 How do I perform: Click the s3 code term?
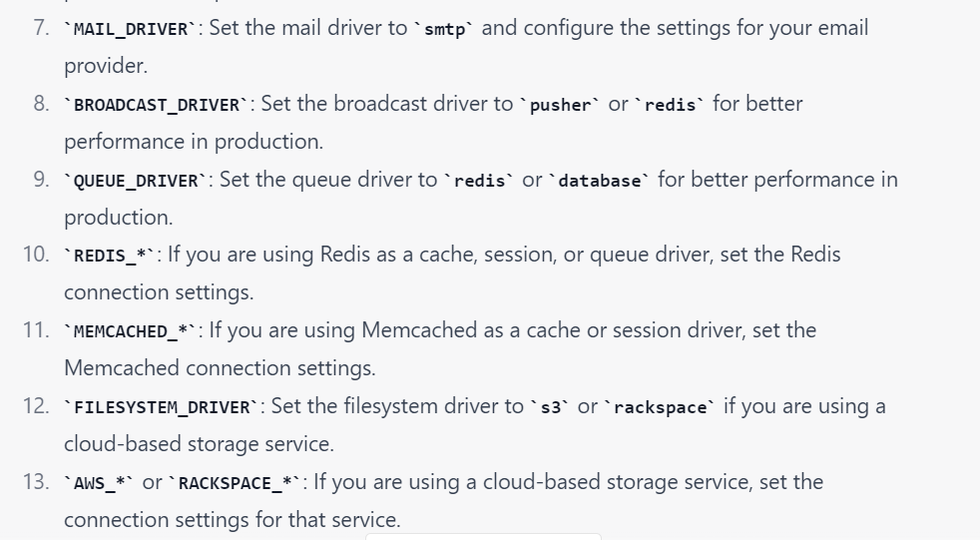tap(550, 407)
